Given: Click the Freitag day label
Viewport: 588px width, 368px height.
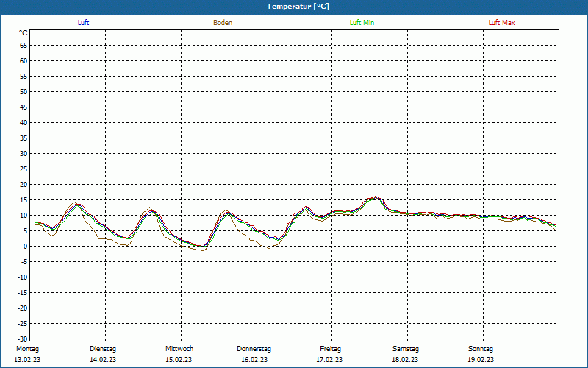Looking at the screenshot, I should (x=330, y=349).
